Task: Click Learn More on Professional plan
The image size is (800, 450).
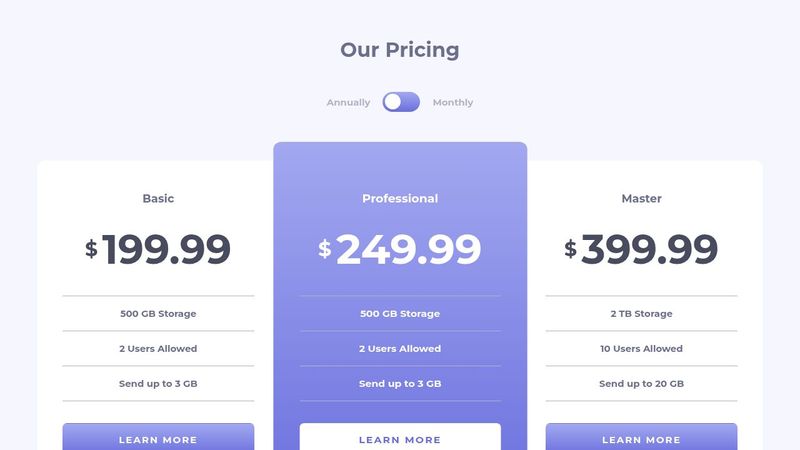Action: point(400,437)
